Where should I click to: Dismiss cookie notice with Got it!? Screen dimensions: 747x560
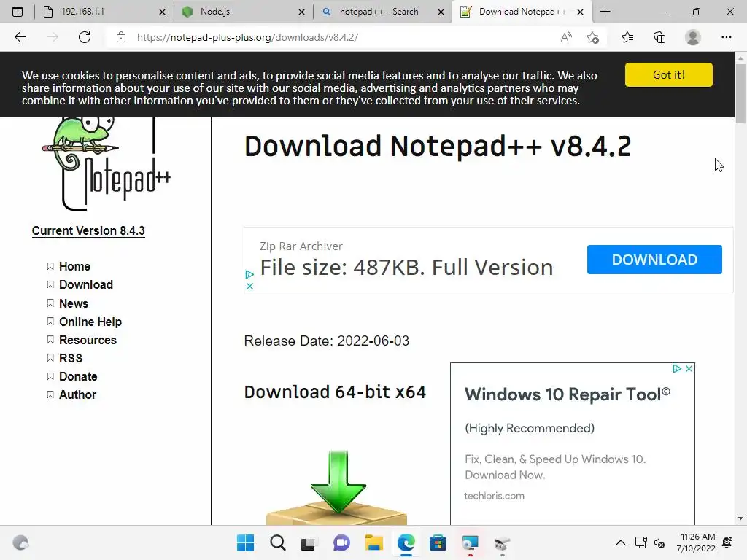pyautogui.click(x=669, y=75)
